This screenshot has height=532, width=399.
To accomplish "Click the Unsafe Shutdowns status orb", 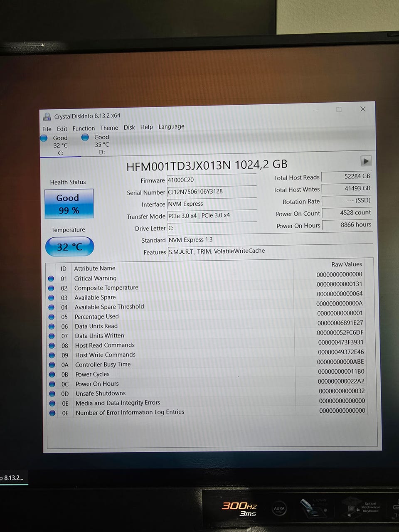I will click(x=52, y=394).
